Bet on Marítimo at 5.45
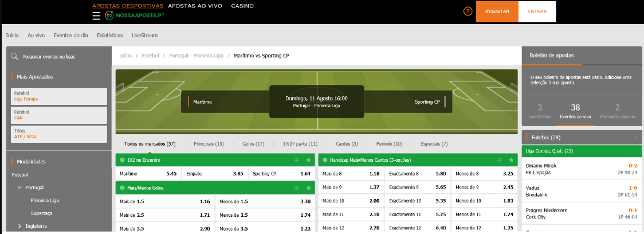 [x=148, y=174]
